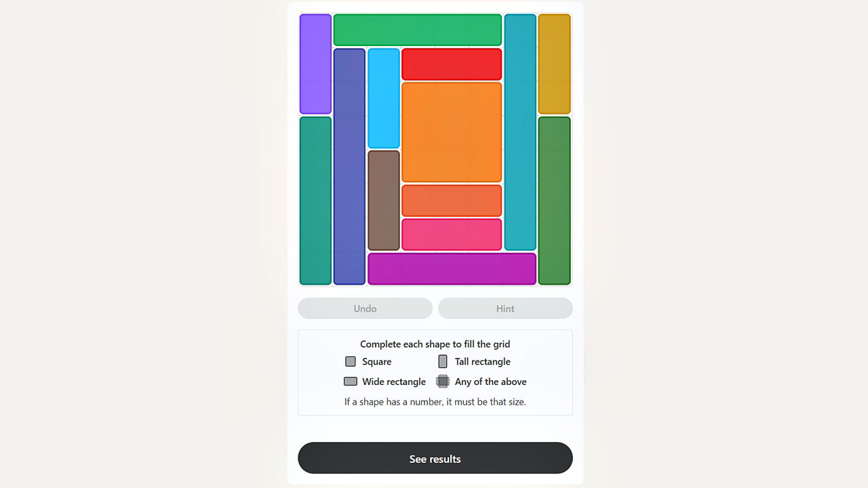The height and width of the screenshot is (488, 868).
Task: Click the pink wide rectangle block
Action: [x=452, y=235]
